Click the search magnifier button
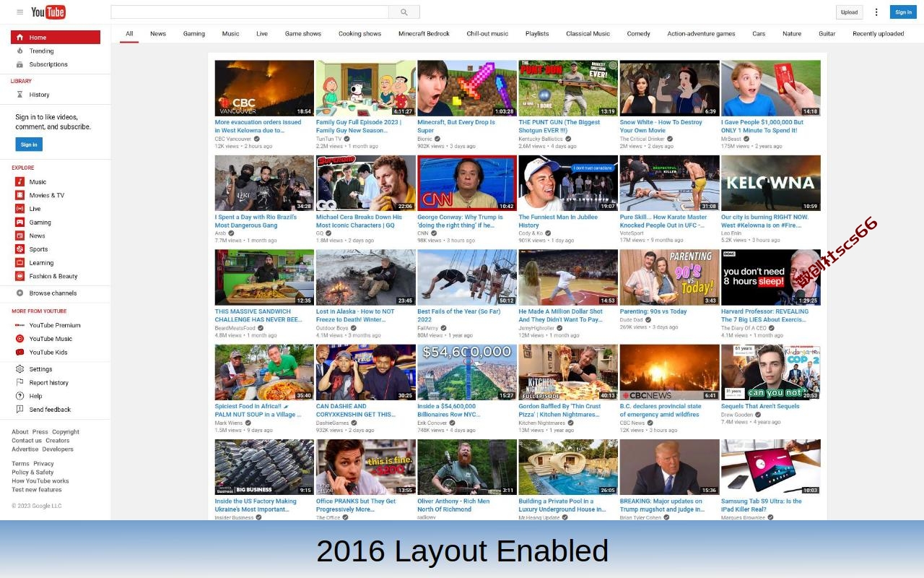This screenshot has width=924, height=578. click(x=404, y=12)
